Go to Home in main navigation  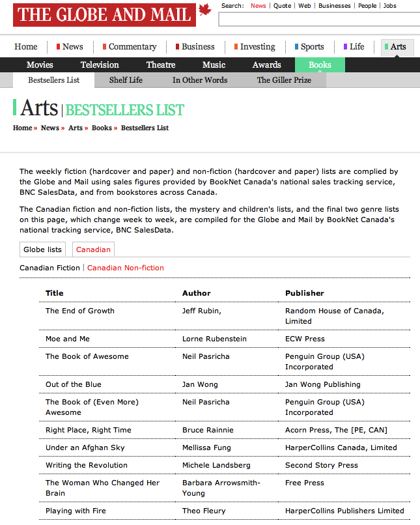click(26, 46)
